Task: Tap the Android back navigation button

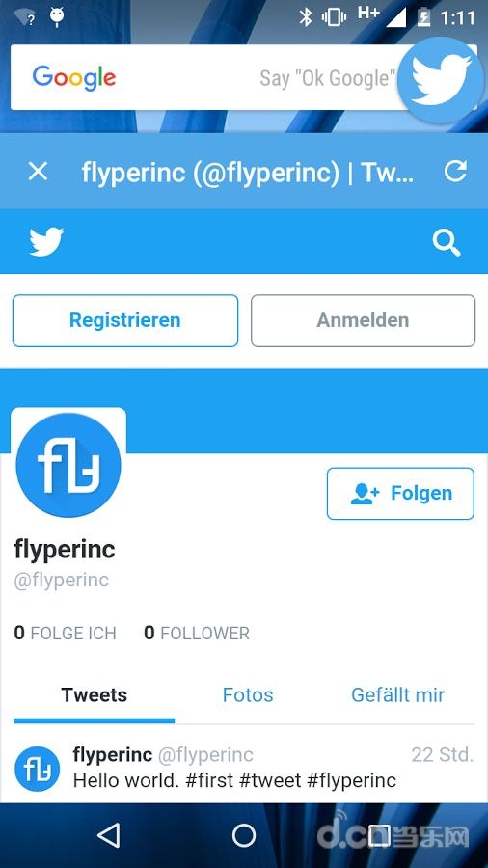Action: click(x=108, y=835)
